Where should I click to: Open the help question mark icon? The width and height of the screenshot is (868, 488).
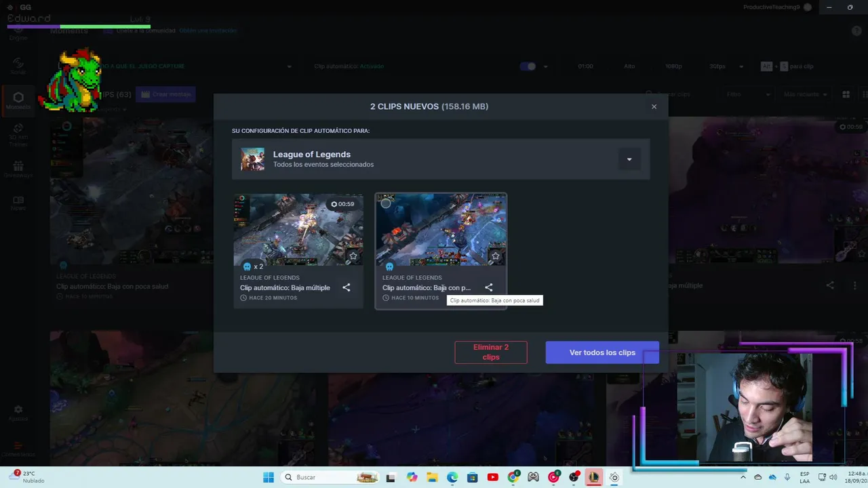[856, 31]
